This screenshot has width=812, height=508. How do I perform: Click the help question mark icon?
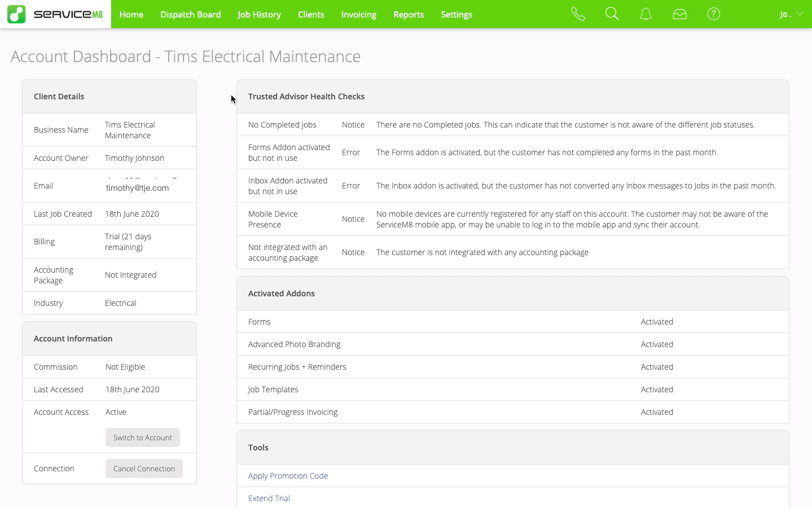point(713,14)
